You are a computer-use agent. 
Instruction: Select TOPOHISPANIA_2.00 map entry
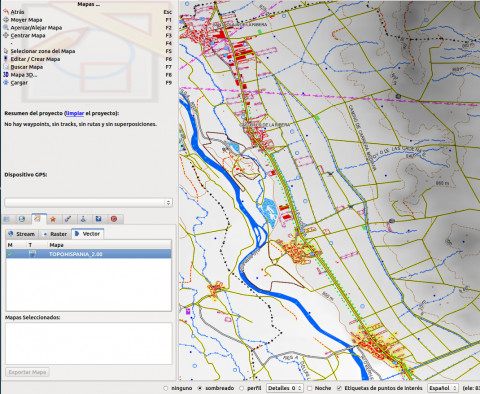(88, 254)
